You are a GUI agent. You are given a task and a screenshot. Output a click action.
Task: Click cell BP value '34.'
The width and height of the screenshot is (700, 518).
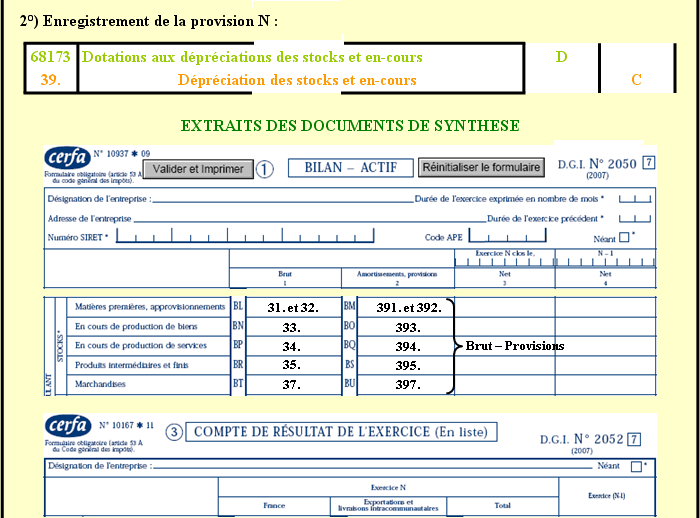293,346
